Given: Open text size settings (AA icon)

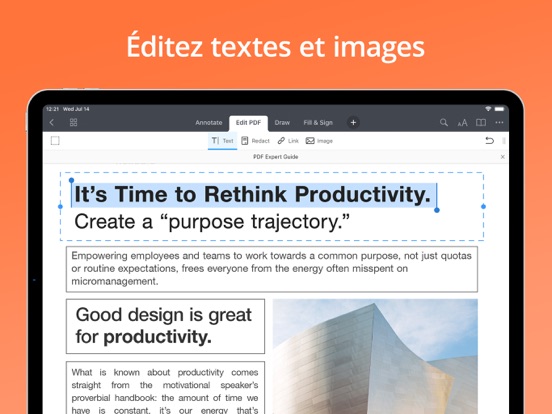Looking at the screenshot, I should 462,123.
